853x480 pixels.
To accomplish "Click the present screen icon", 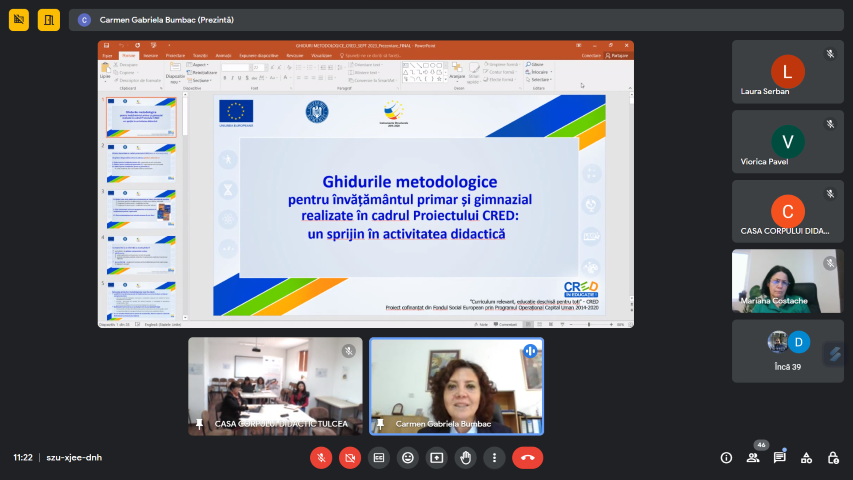I will [436, 457].
